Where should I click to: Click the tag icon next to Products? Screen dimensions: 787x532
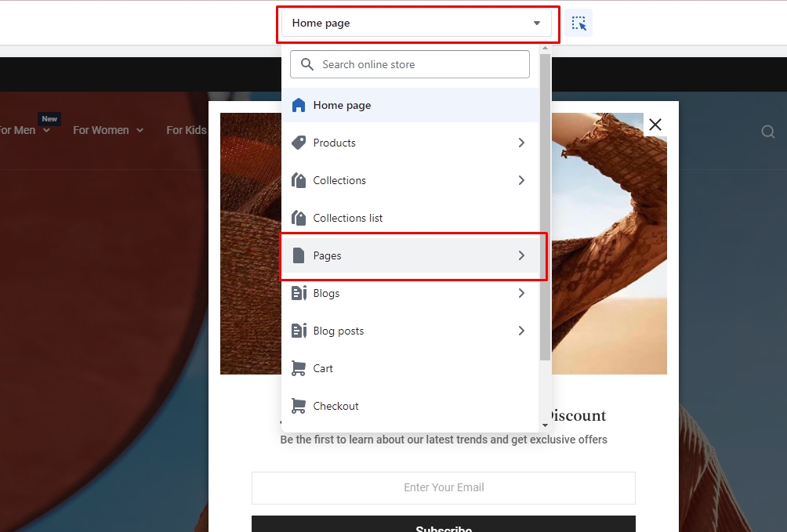pos(299,143)
